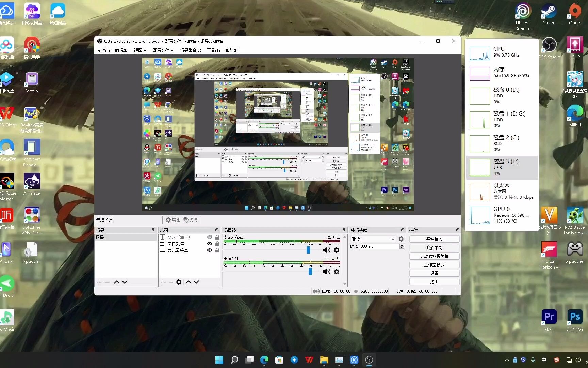This screenshot has width=588, height=368.
Task: Click 工作室模式 button
Action: (435, 265)
